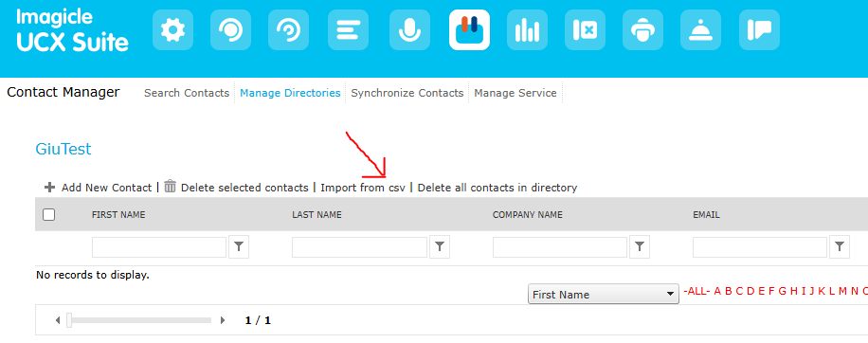Screen dimensions: 868x343
Task: Click the page slider handle
Action: click(69, 320)
